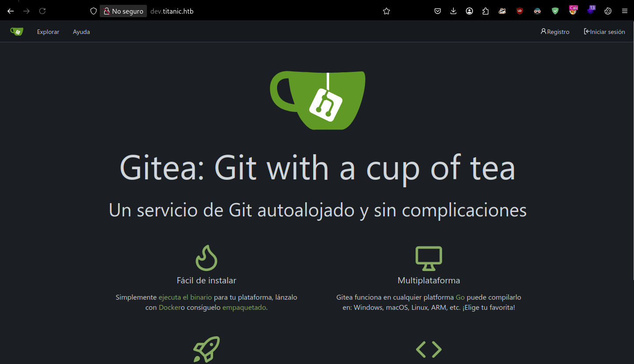Open the Ayuda help link
The image size is (634, 364).
click(x=81, y=32)
